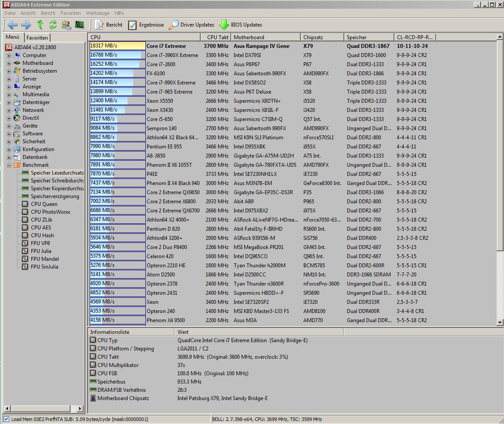Select FPU Mandel benchmark icon
Screen dimensions: 504x424
25,259
